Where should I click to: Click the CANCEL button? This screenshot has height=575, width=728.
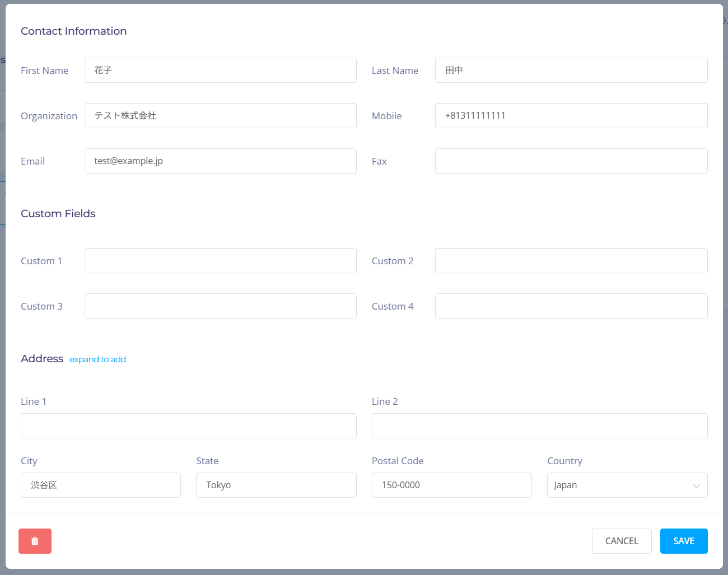[x=622, y=541]
